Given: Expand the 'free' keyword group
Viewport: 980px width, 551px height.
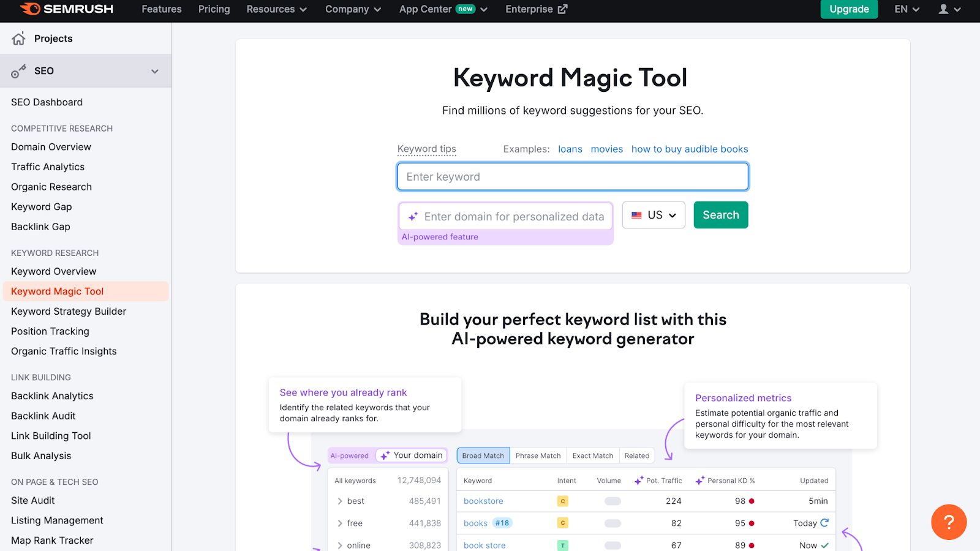Looking at the screenshot, I should pos(340,523).
